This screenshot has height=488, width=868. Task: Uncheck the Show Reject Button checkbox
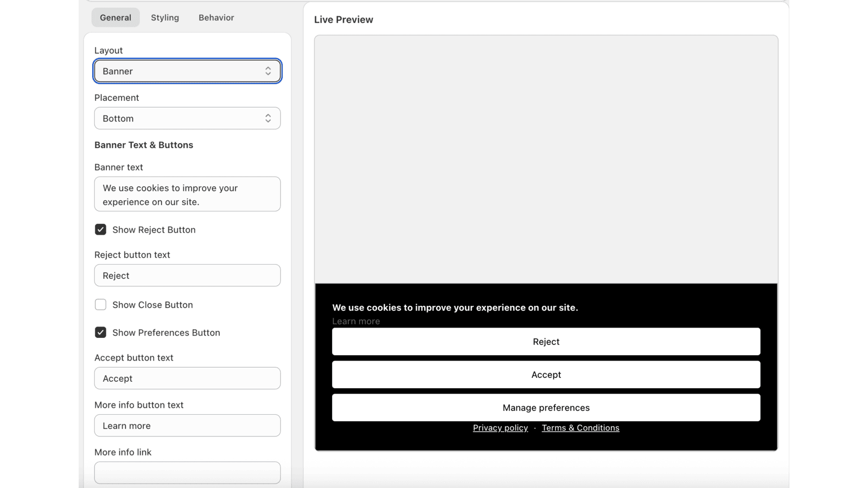pyautogui.click(x=100, y=229)
